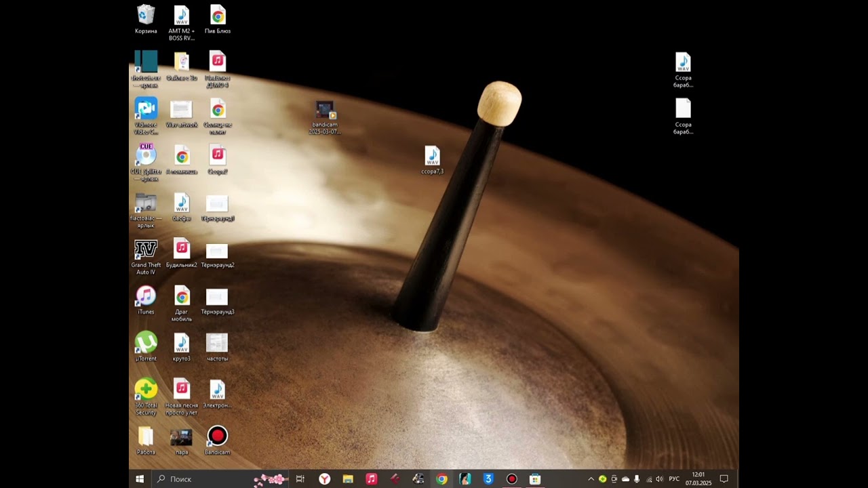The image size is (868, 488).
Task: Open the Bandicam recorder on the taskbar
Action: (512, 479)
